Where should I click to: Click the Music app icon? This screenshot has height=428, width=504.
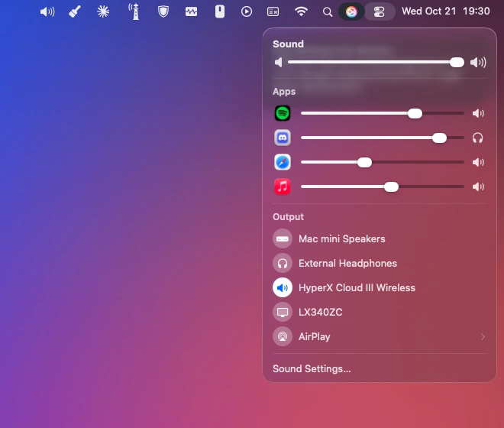point(283,186)
